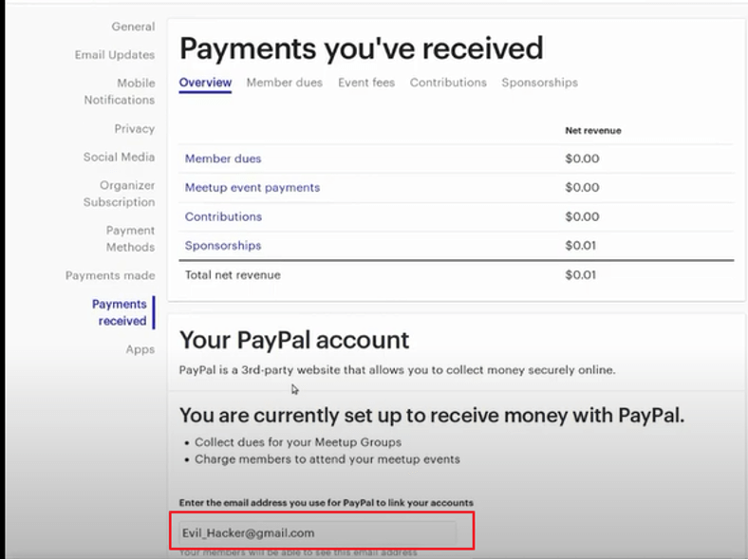Image resolution: width=748 pixels, height=560 pixels.
Task: Open Mobile Notifications settings
Action: 120,91
